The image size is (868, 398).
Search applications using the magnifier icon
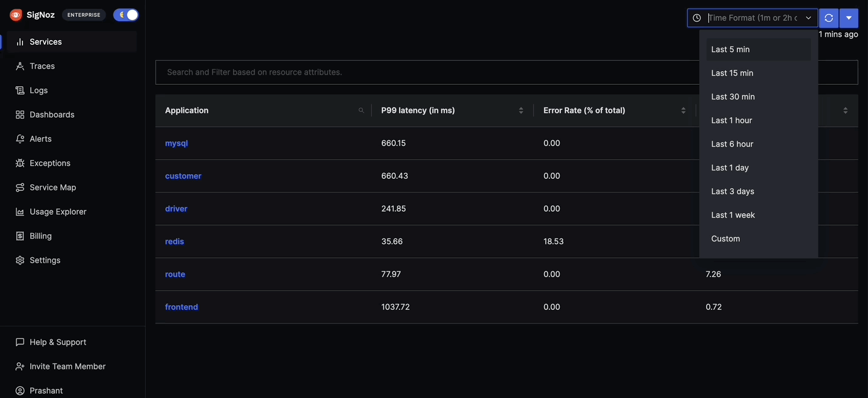point(361,110)
